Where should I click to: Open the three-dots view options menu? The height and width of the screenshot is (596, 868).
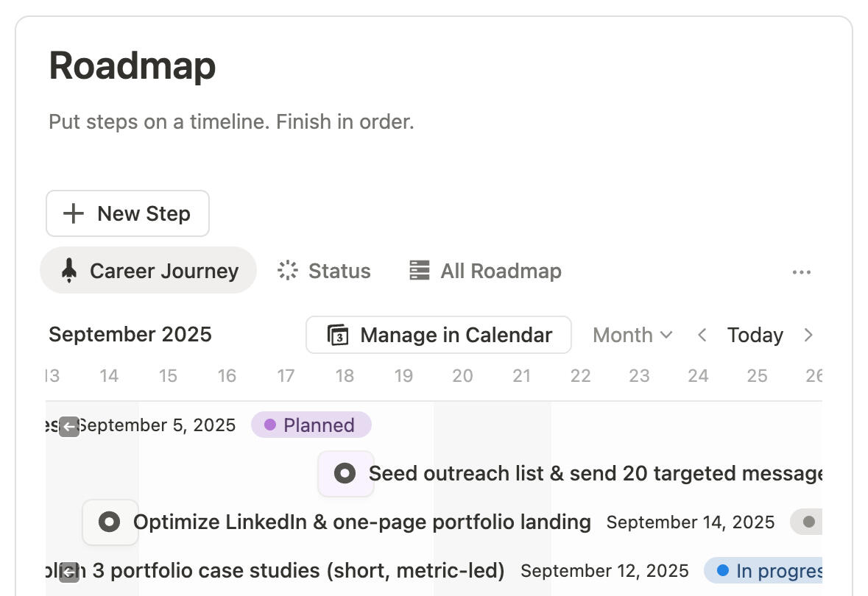tap(801, 272)
